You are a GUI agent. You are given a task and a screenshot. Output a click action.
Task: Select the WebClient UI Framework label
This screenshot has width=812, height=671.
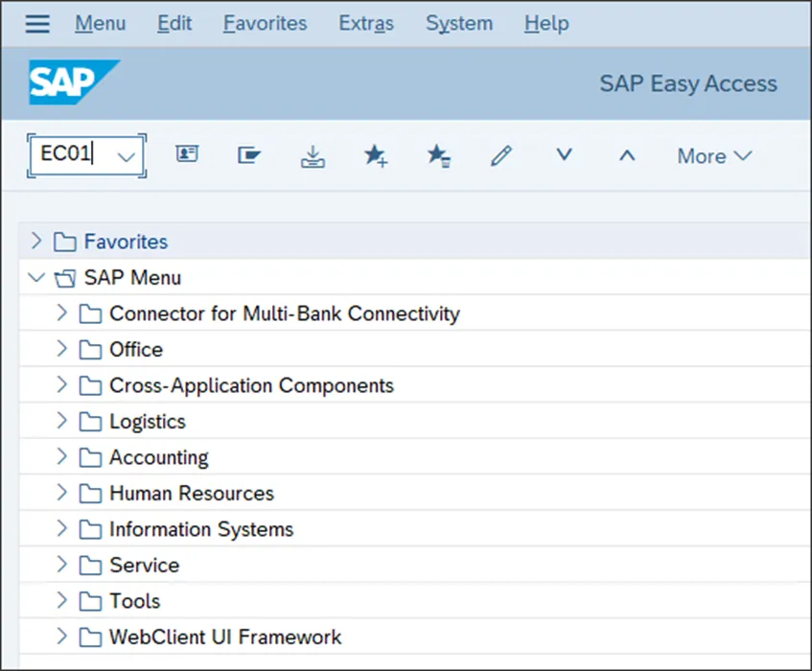(226, 637)
